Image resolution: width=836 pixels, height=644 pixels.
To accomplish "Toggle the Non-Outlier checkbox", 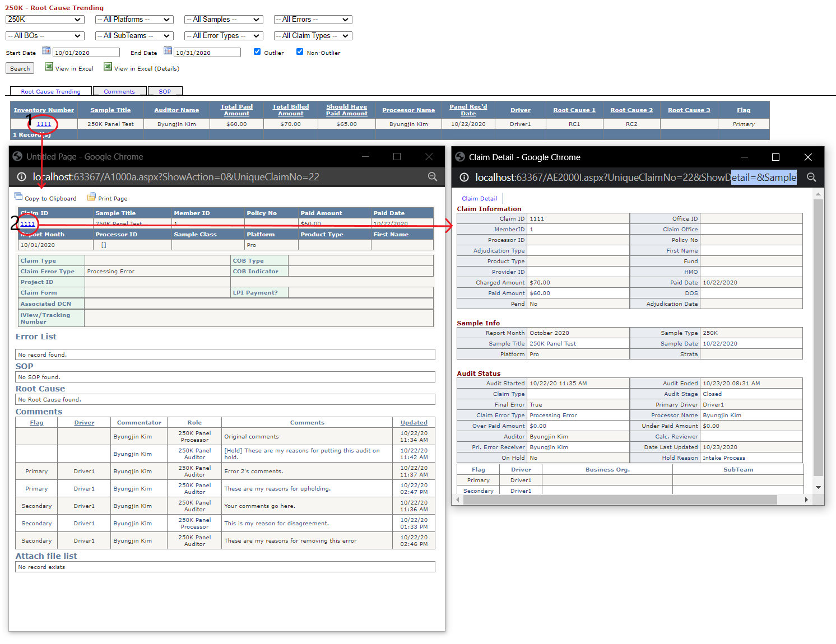I will point(300,52).
